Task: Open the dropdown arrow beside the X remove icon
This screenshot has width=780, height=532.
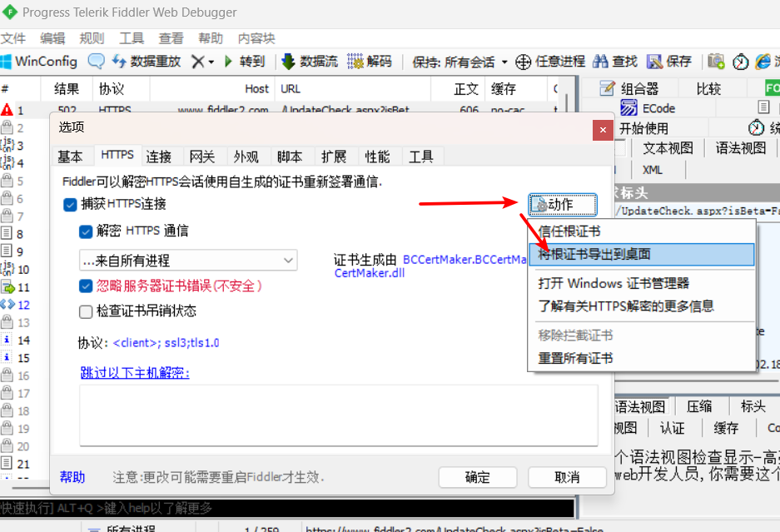Action: [211, 62]
